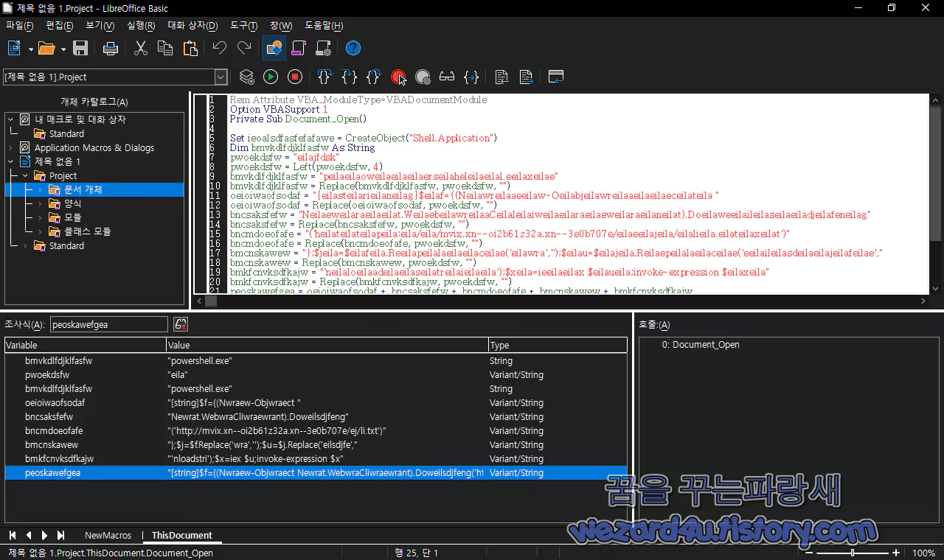Viewport: 944px width, 560px height.
Task: Click the Import Dialog icon
Action: point(555,77)
